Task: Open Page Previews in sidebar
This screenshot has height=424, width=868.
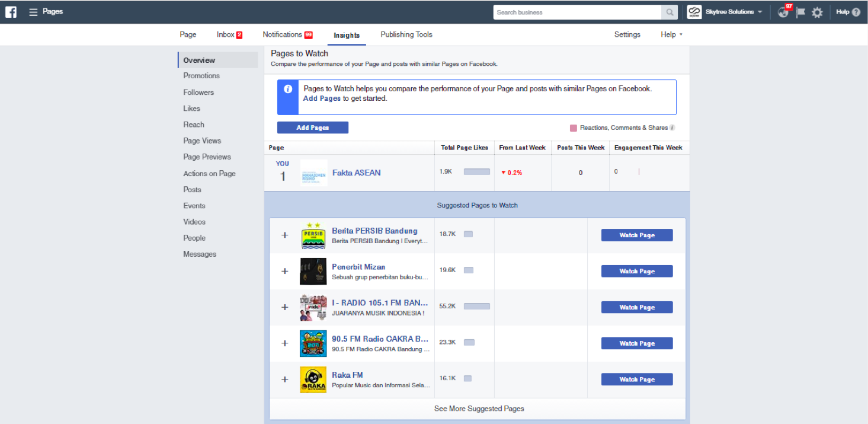Action: [207, 157]
